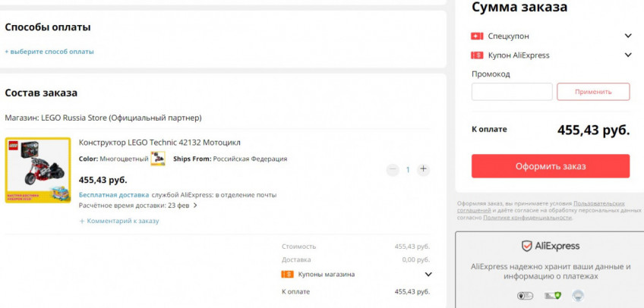The image size is (644, 308).
Task: Choose payment method via выберите способ оплаты
Action: (x=50, y=52)
